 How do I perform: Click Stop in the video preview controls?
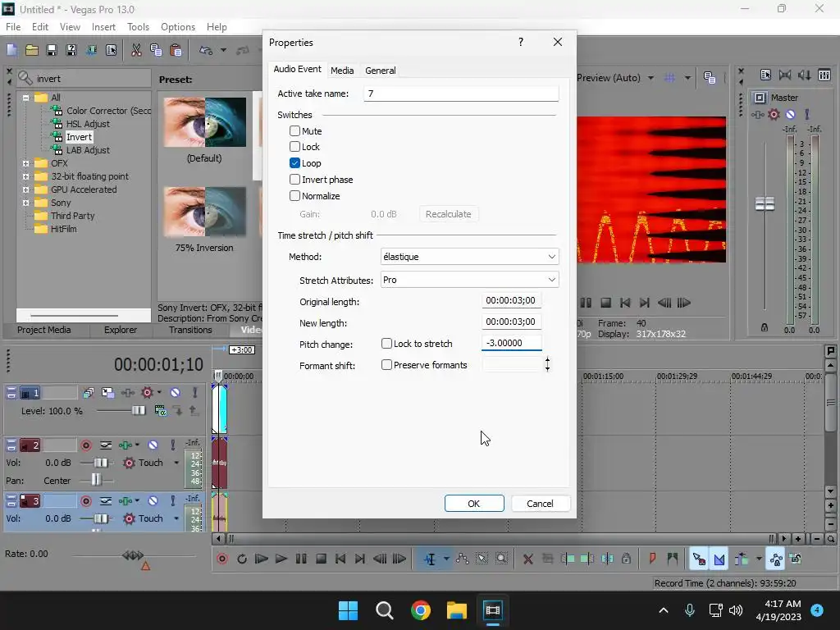pyautogui.click(x=605, y=303)
